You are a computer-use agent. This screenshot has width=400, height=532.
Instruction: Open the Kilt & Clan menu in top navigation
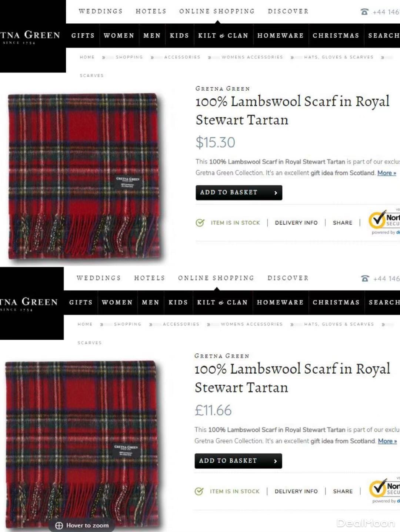[x=223, y=36]
